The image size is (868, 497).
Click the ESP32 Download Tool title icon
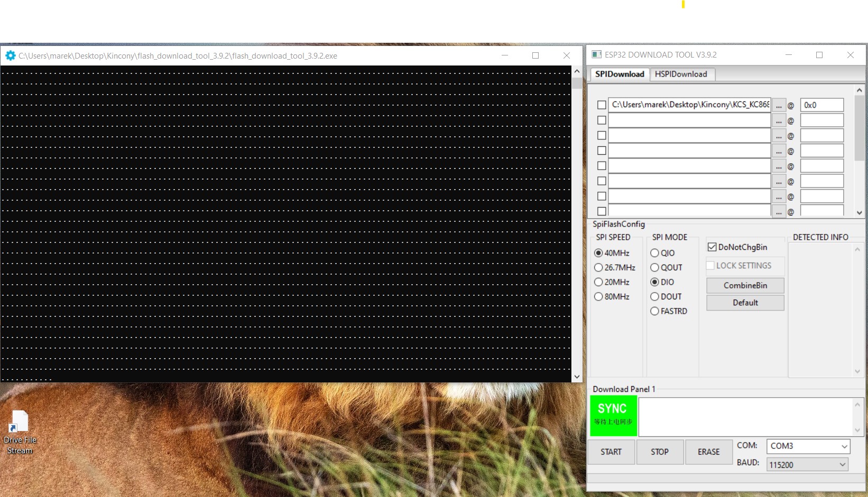(x=596, y=54)
